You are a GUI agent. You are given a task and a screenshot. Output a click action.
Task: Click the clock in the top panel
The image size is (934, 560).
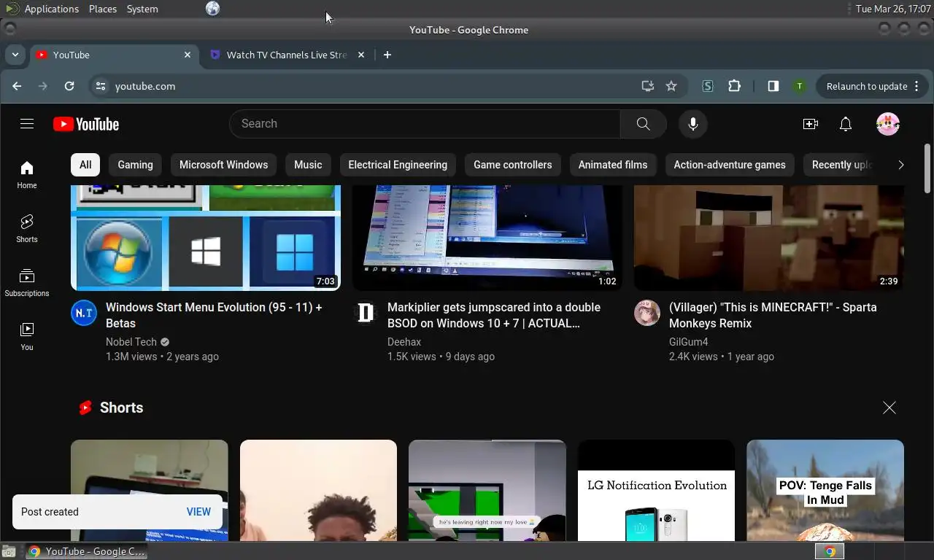click(892, 9)
